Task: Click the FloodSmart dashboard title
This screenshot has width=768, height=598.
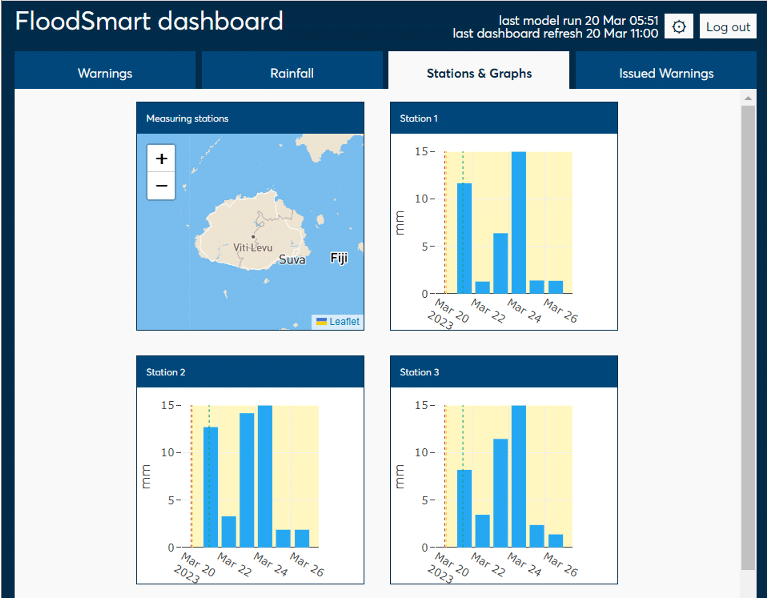Action: tap(149, 22)
